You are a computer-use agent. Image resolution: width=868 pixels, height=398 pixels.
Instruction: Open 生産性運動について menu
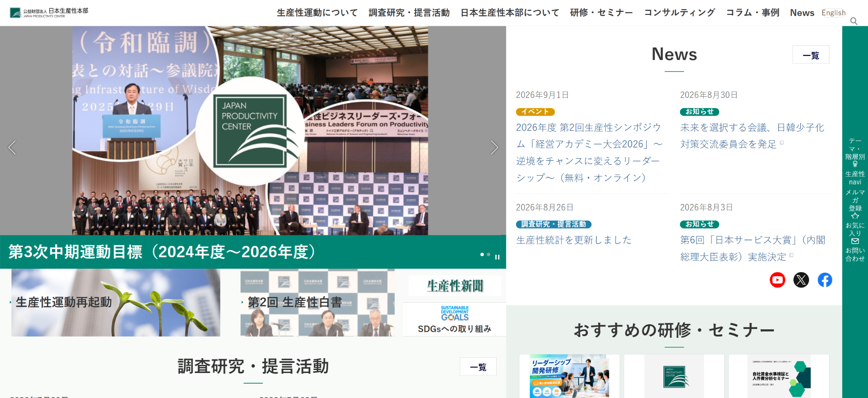click(317, 13)
